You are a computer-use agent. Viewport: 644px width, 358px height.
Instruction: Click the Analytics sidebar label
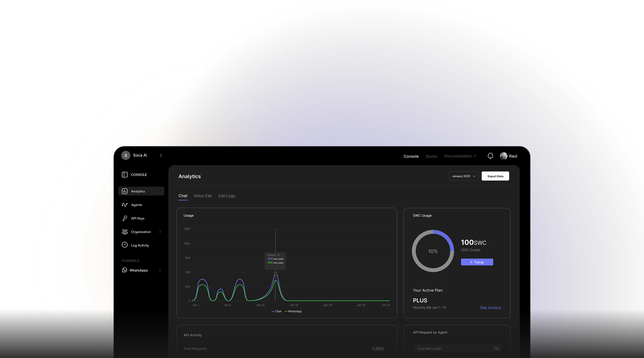(x=138, y=191)
